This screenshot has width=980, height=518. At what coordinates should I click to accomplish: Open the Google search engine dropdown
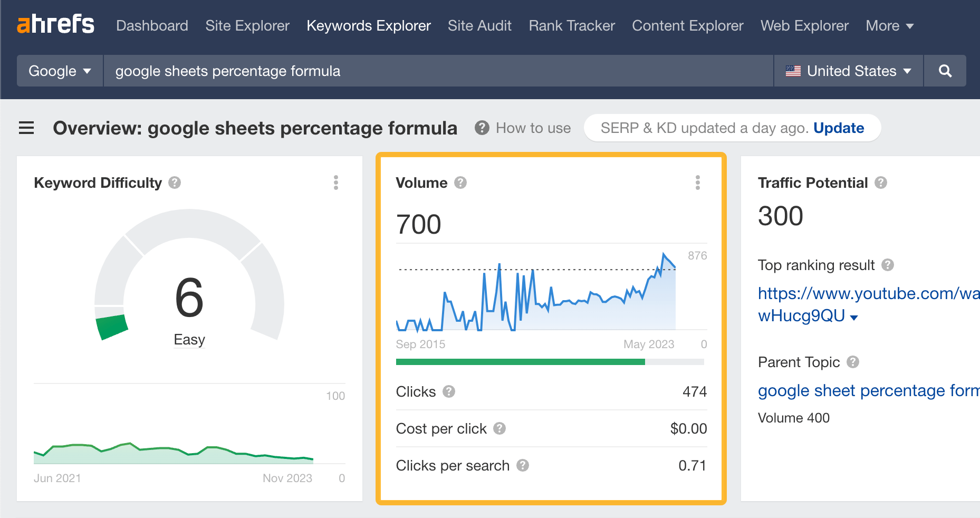[60, 71]
